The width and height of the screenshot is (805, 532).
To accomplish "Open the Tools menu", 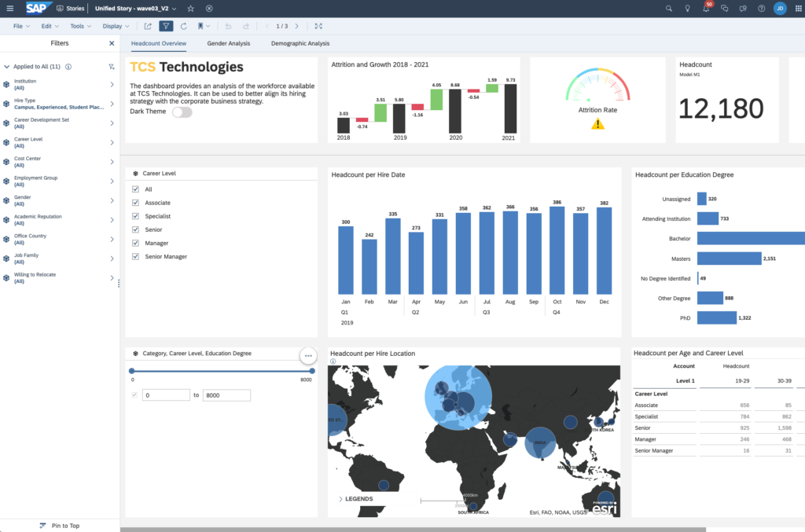I will [x=81, y=26].
